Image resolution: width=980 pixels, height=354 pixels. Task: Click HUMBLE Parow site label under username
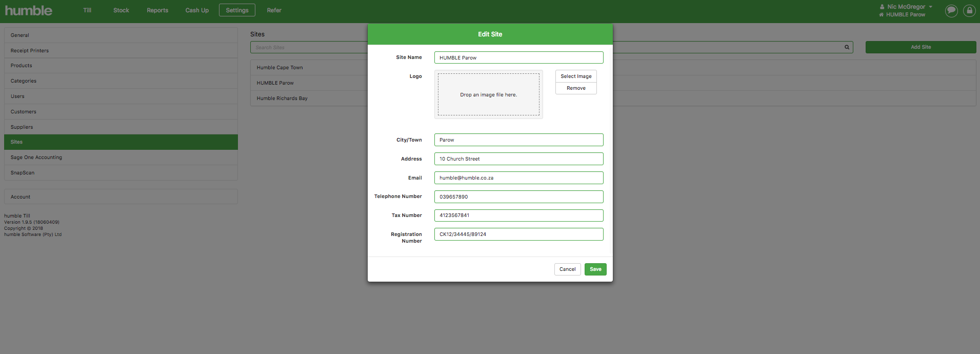click(902, 14)
